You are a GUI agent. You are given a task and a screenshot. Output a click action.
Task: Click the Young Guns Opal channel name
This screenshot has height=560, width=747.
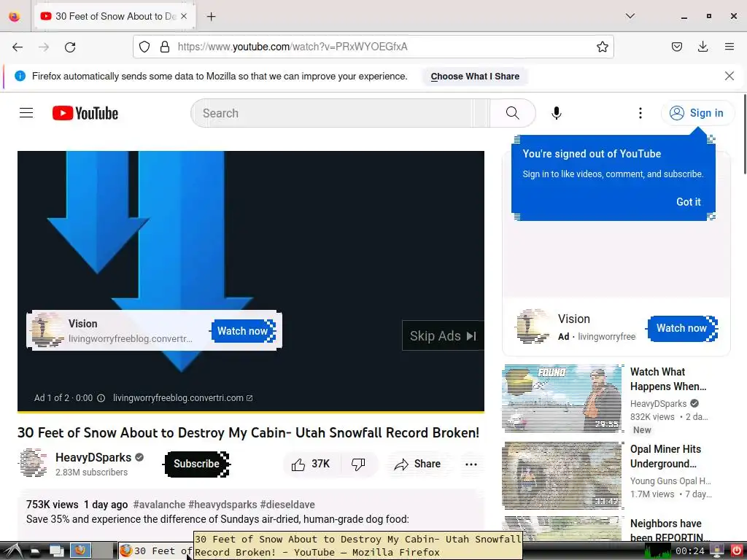[670, 481]
